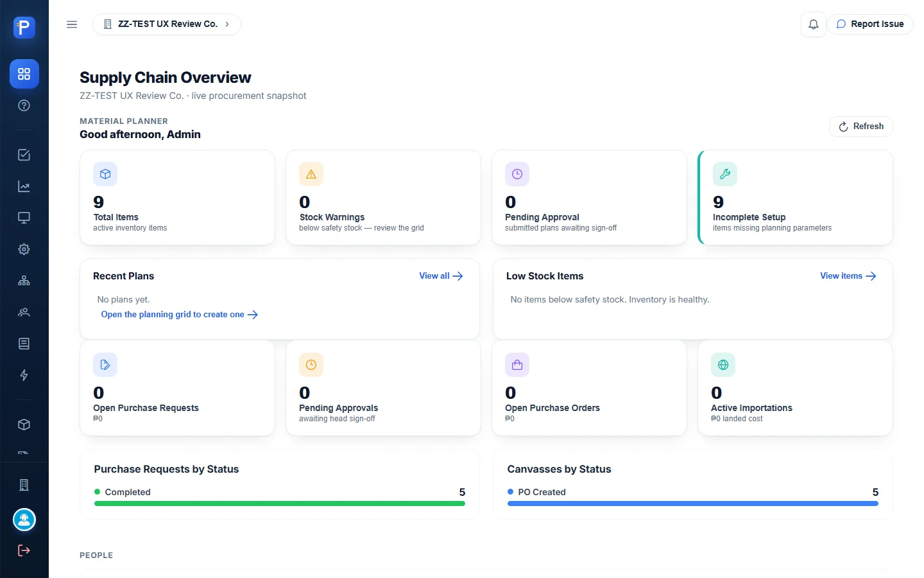
Task: Open the gear settings icon in sidebar
Action: [x=24, y=249]
